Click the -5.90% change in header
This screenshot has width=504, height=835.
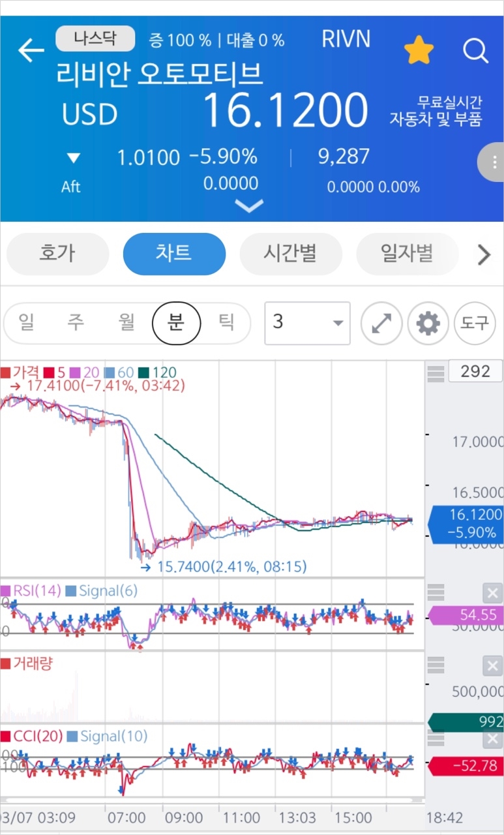[x=223, y=157]
